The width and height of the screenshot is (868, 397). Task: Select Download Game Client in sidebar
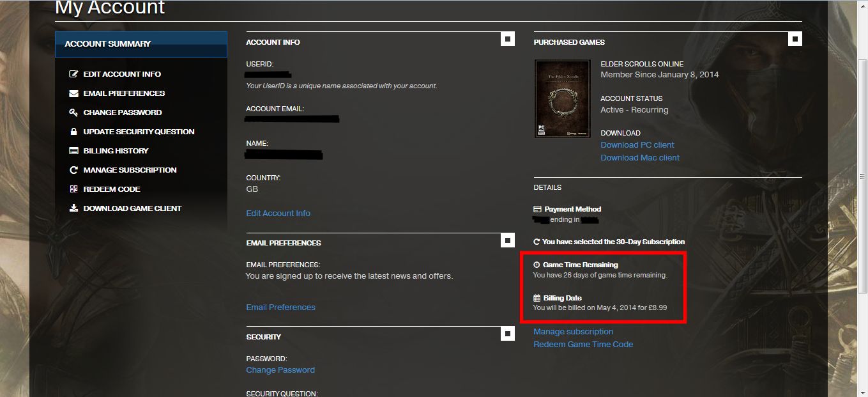click(132, 208)
